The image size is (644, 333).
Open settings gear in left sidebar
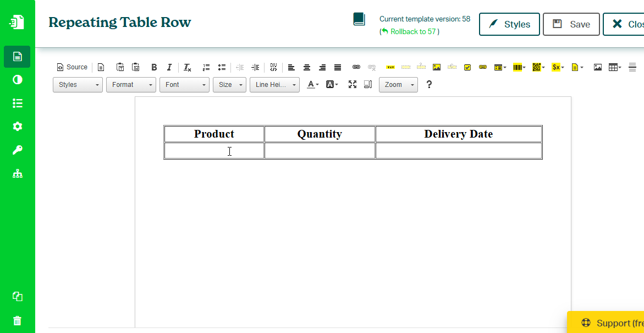click(18, 127)
